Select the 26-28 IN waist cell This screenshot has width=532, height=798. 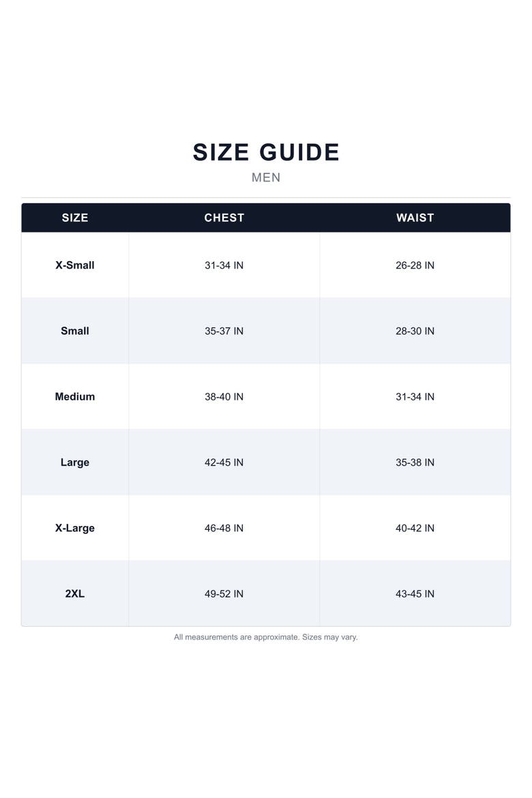[x=415, y=265]
